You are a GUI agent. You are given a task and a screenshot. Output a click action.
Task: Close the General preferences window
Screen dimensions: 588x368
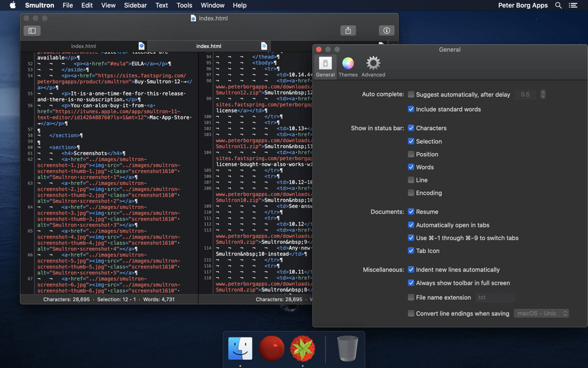pos(319,49)
